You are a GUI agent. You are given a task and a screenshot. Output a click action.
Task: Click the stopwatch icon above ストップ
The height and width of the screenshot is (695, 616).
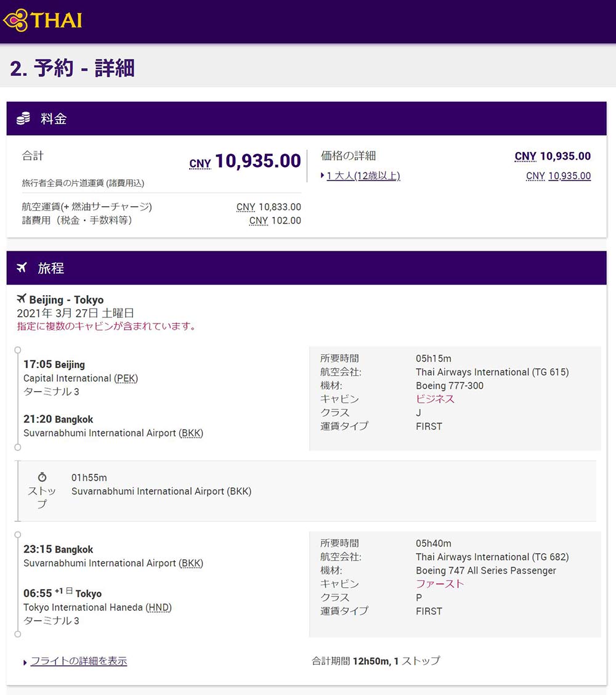pos(42,477)
